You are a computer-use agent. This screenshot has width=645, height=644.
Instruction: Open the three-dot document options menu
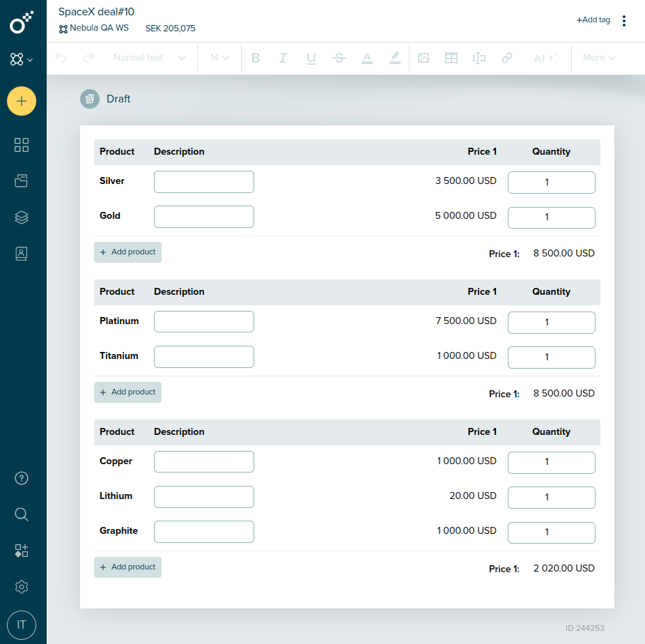[x=624, y=21]
